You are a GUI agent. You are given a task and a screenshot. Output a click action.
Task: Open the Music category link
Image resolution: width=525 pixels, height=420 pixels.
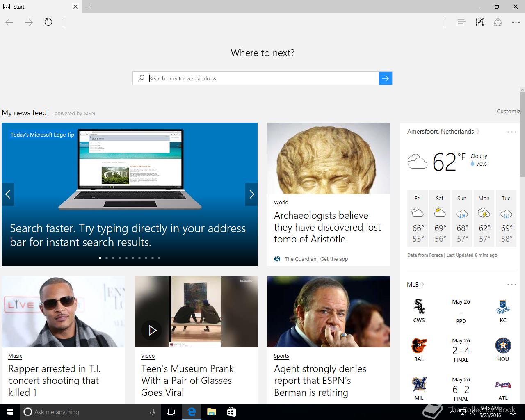pyautogui.click(x=15, y=356)
